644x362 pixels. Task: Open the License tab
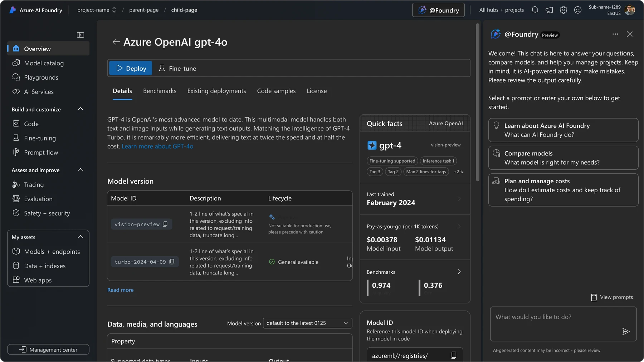click(317, 91)
